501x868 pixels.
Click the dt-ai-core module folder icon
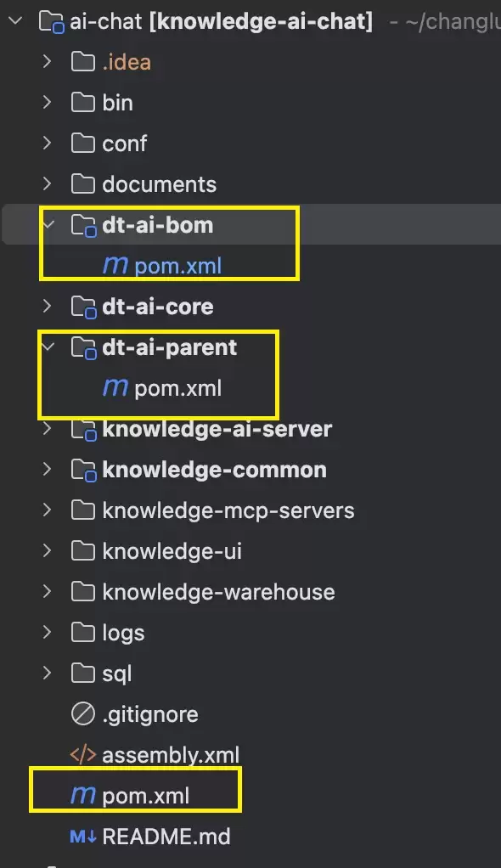pos(84,307)
